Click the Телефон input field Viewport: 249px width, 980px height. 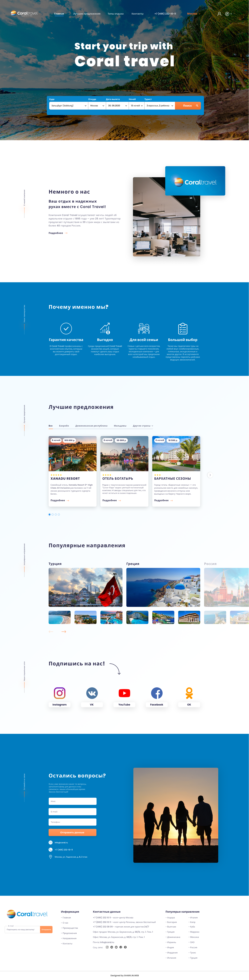(73, 822)
